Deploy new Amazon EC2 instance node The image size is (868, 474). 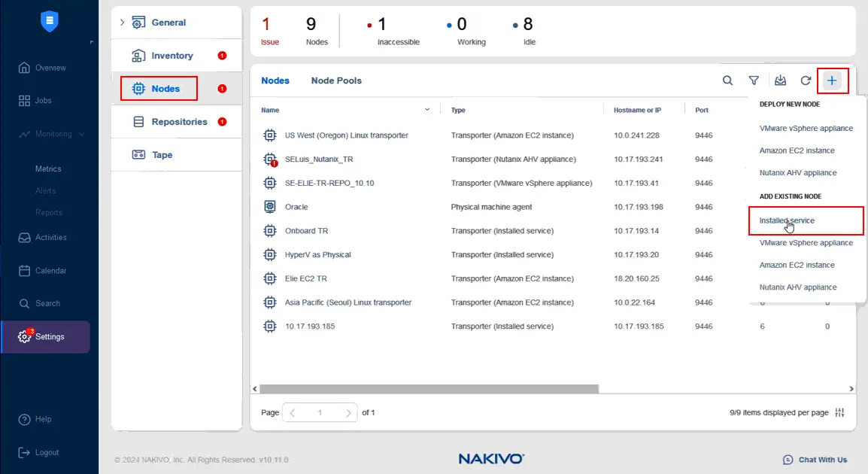(x=797, y=150)
